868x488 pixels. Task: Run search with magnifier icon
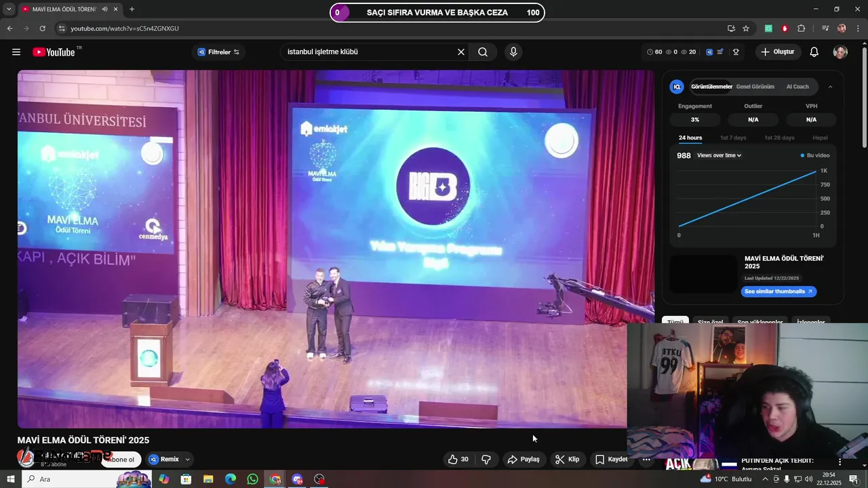483,52
